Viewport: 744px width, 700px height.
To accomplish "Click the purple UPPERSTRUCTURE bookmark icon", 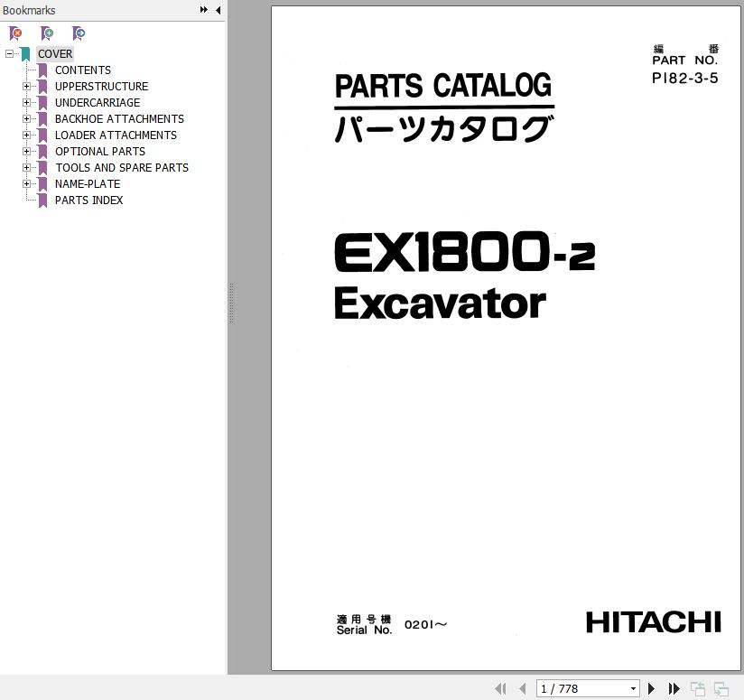I will tap(42, 87).
